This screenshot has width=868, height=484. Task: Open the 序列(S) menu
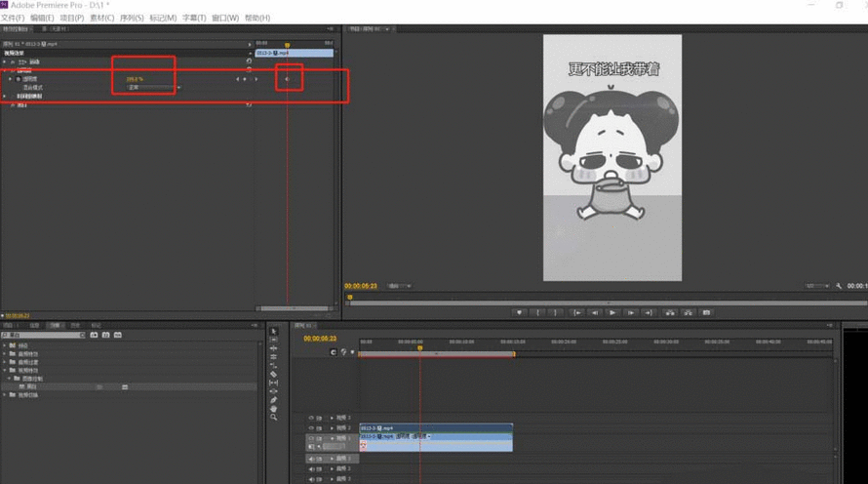[x=133, y=18]
